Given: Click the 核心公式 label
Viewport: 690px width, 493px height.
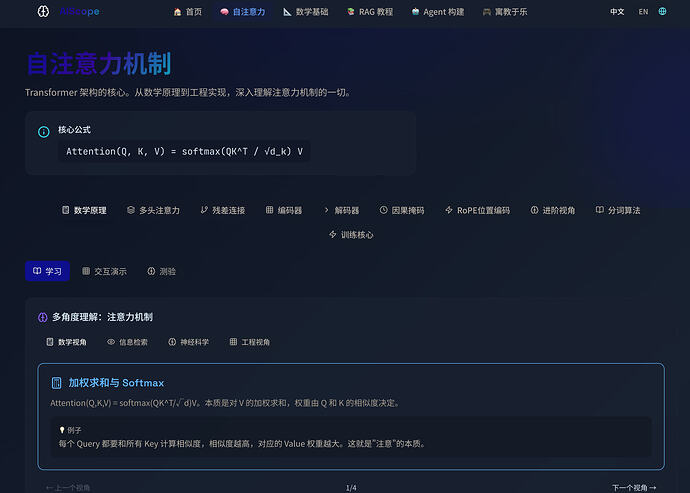Looking at the screenshot, I should (x=74, y=130).
